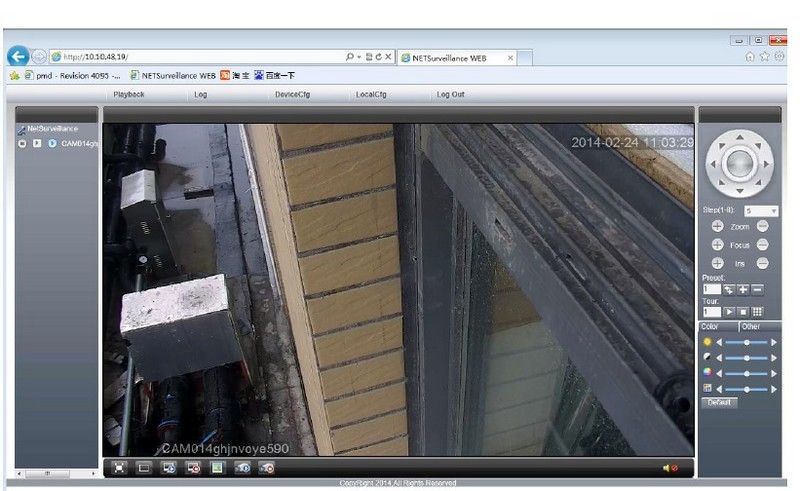Pan camera right with PTZ arrow

[x=766, y=164]
